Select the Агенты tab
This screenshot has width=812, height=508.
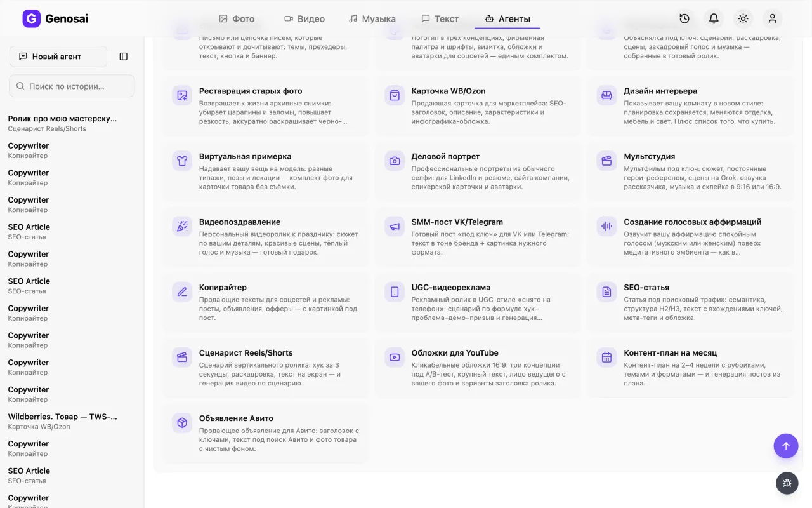pyautogui.click(x=507, y=19)
